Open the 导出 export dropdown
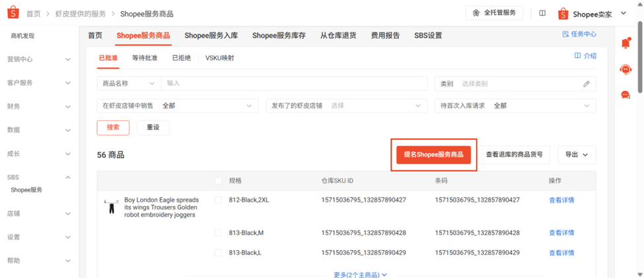 coord(577,155)
